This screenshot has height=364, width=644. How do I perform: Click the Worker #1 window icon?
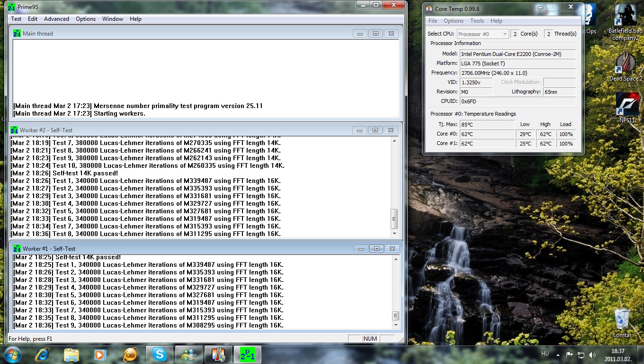click(x=17, y=248)
